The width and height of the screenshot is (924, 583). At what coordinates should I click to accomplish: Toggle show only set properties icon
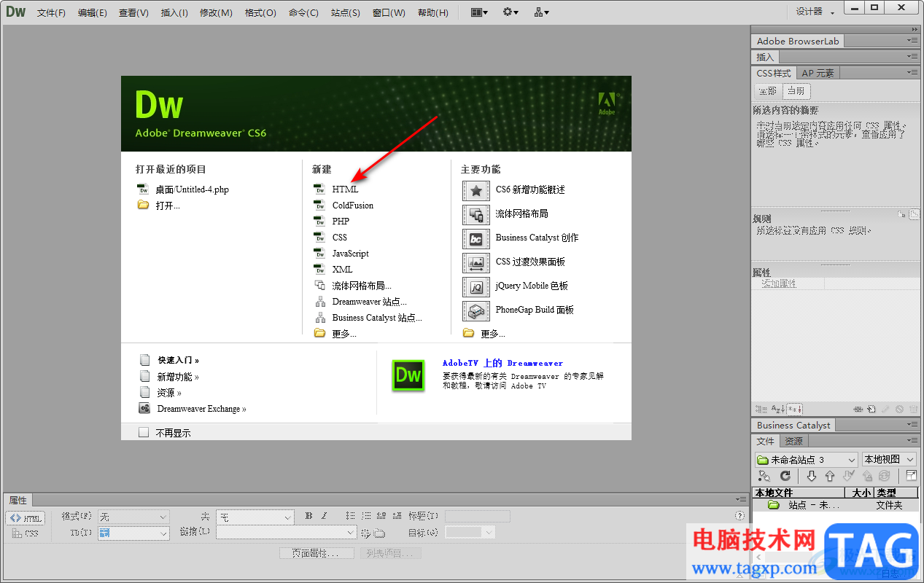click(x=795, y=410)
